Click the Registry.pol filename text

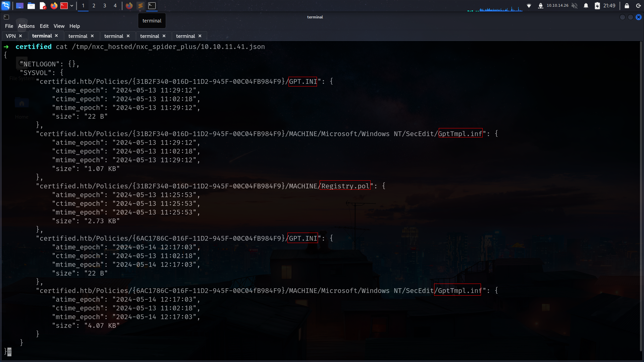(345, 186)
